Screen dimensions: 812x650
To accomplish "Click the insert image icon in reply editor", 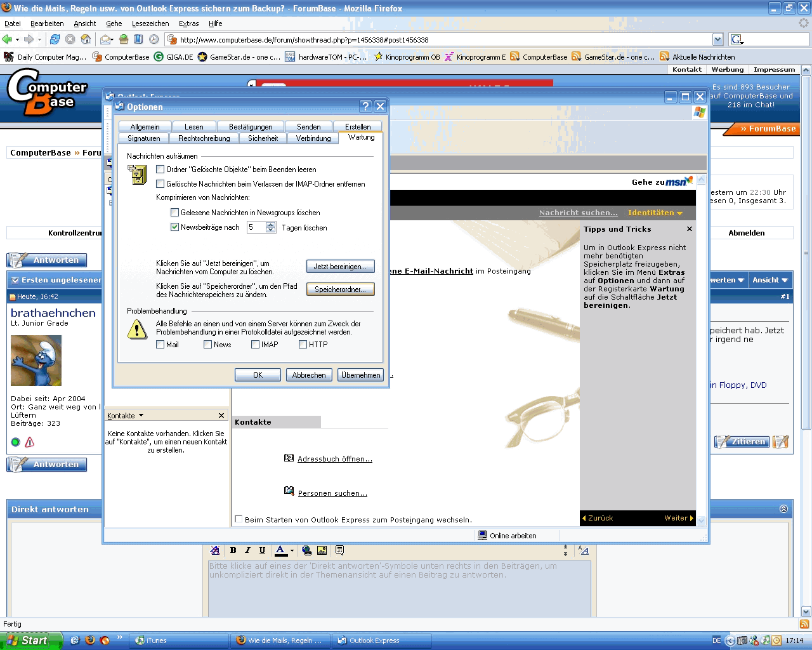I will pos(322,550).
